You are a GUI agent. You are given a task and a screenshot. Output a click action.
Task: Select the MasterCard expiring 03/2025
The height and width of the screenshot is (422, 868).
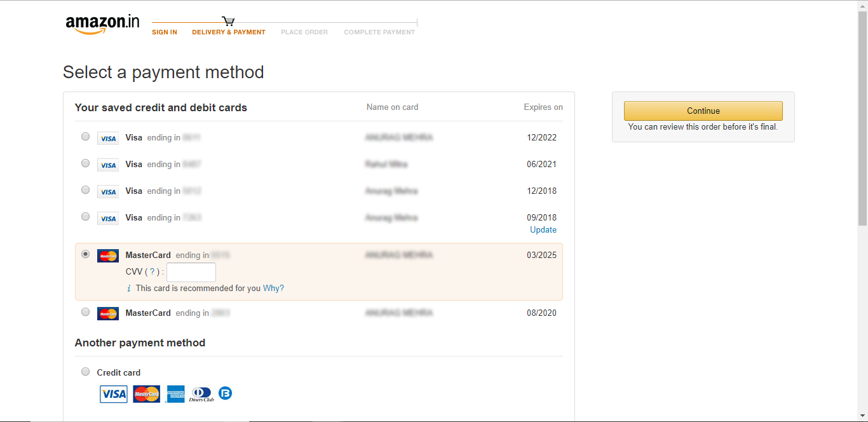pos(85,254)
